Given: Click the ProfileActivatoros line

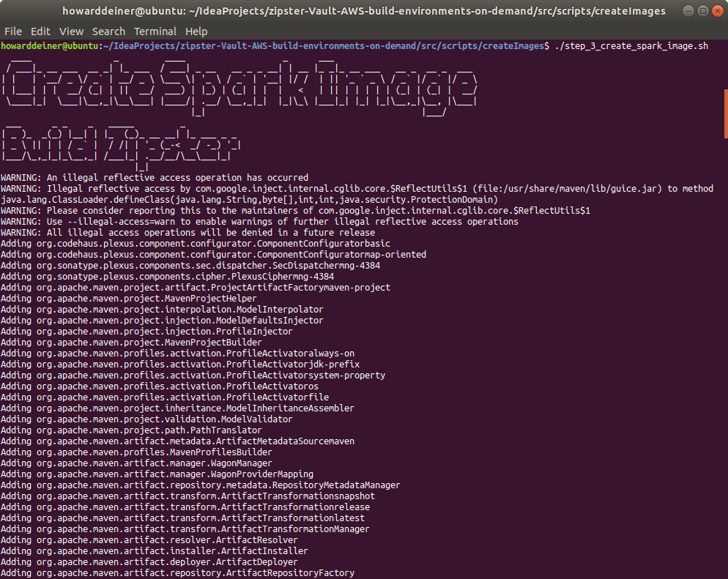Looking at the screenshot, I should coord(160,386).
